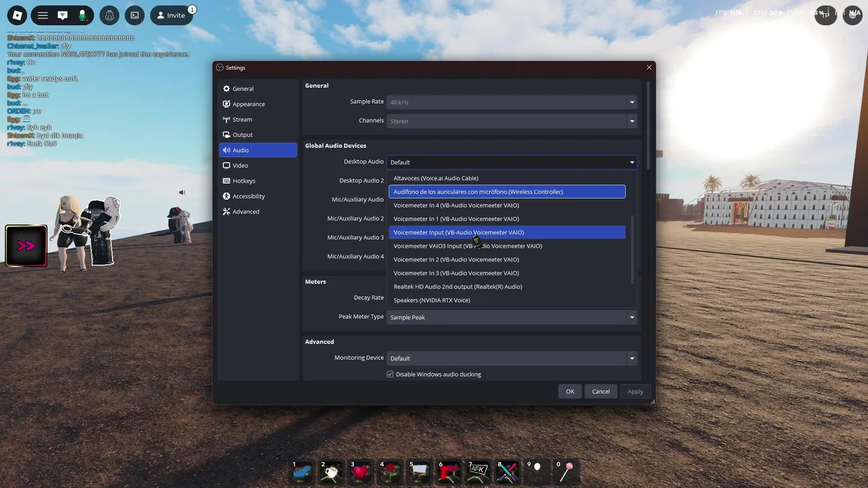The image size is (868, 488).
Task: Click the 'Desktop Audio 2' label
Action: pos(361,180)
